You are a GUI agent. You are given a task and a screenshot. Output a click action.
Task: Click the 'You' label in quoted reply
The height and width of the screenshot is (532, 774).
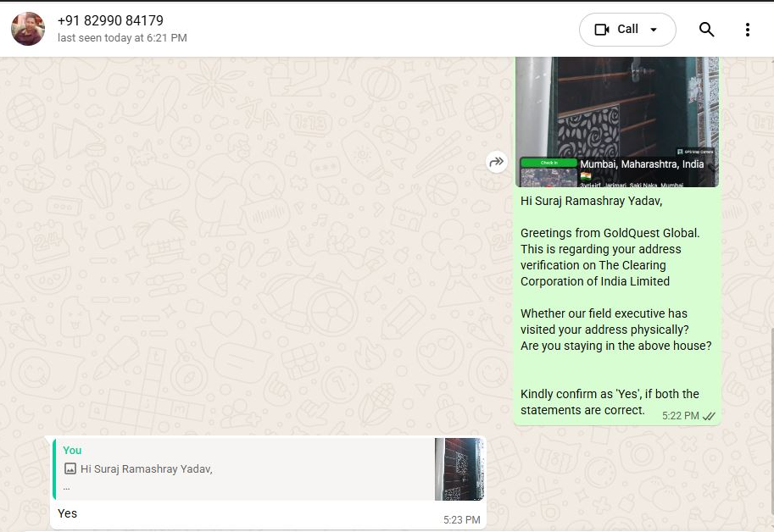point(72,451)
